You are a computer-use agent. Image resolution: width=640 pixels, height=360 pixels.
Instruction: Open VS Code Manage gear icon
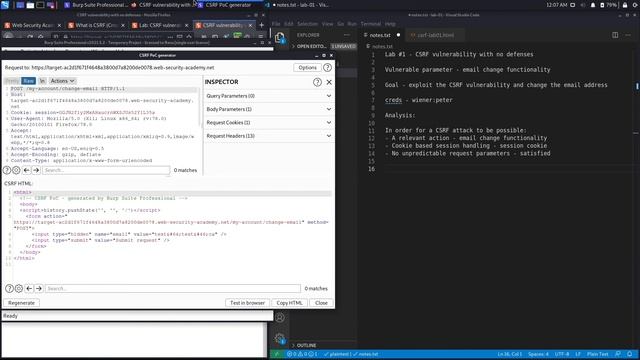pos(280,338)
